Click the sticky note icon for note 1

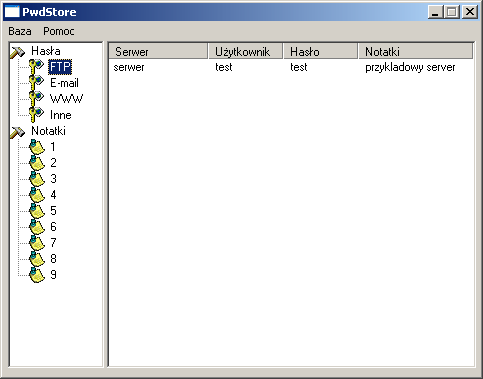(x=37, y=147)
